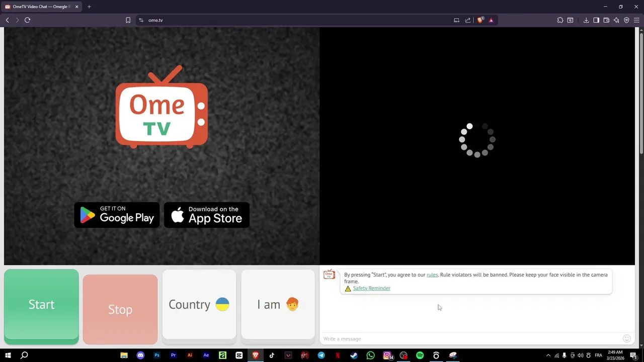This screenshot has height=362, width=644.
Task: Open a new browser tab
Action: [89, 7]
